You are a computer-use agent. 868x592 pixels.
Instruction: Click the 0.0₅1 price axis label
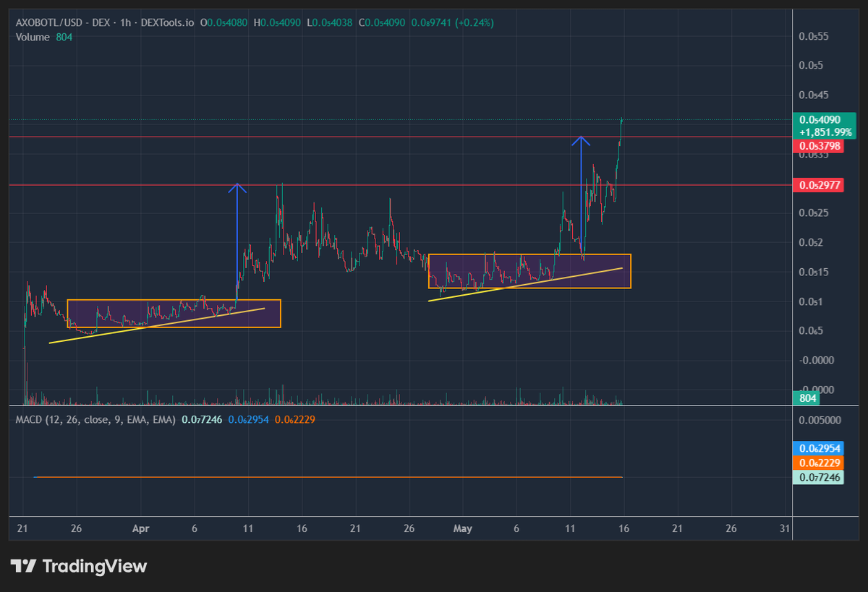[x=811, y=301]
